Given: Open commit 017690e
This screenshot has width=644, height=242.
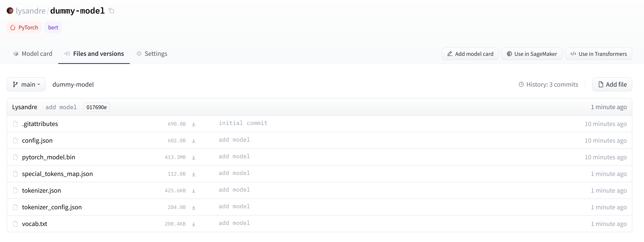Looking at the screenshot, I should pyautogui.click(x=97, y=107).
